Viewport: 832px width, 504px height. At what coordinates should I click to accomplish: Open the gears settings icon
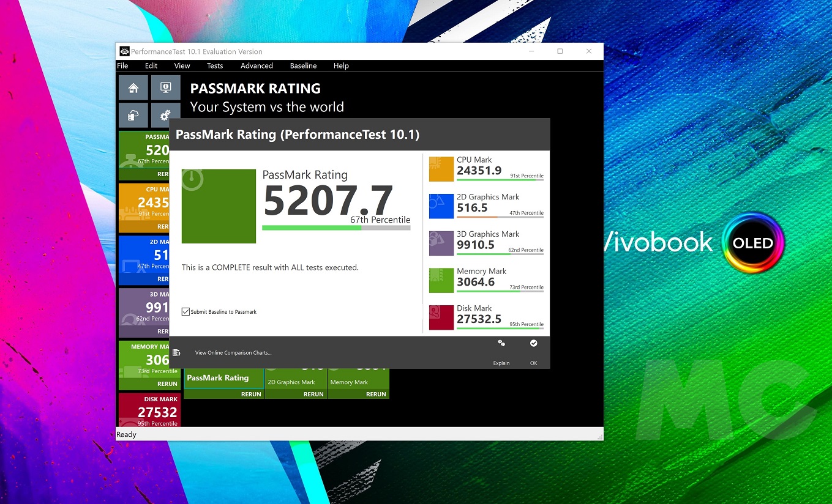pyautogui.click(x=165, y=115)
